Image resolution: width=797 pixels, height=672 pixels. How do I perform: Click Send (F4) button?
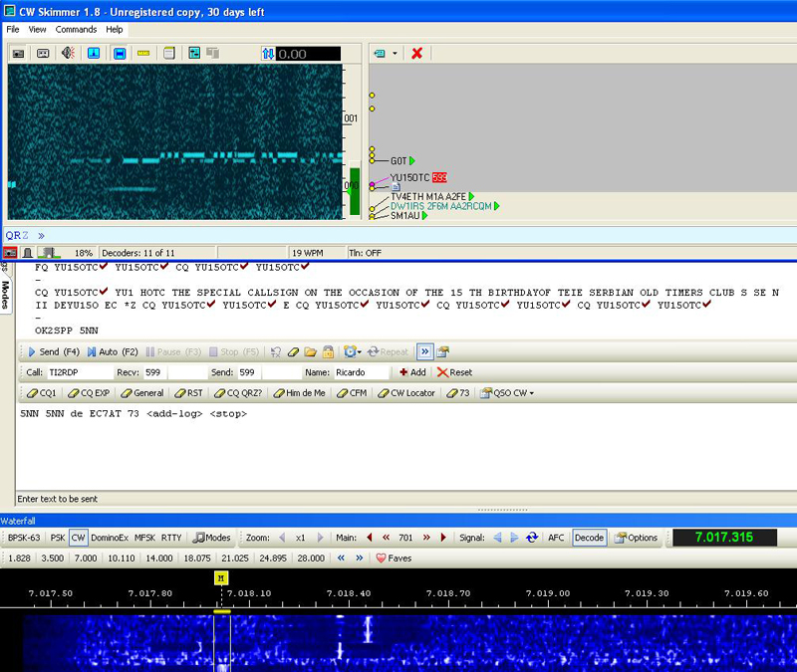pyautogui.click(x=54, y=352)
